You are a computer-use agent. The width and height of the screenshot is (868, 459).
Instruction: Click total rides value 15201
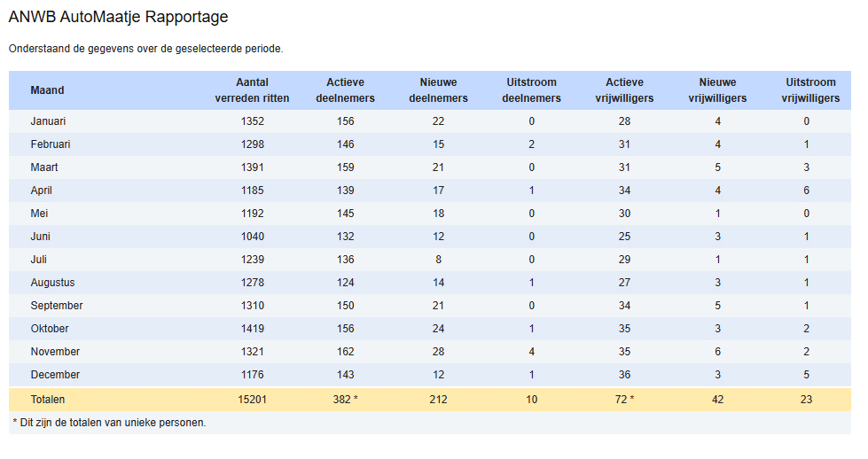tap(253, 400)
